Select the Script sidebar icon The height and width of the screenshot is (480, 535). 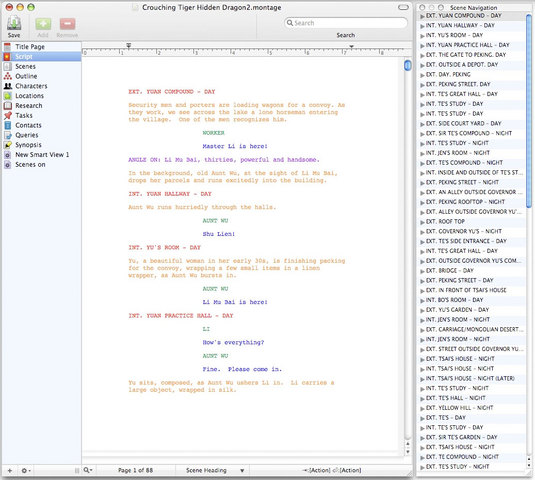7,57
